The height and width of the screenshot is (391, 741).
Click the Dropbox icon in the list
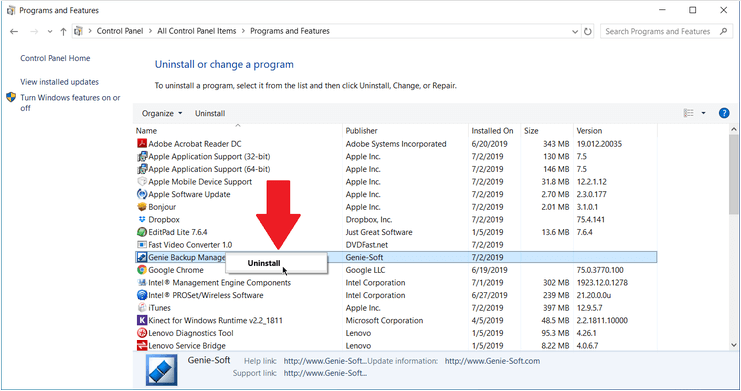[x=141, y=219]
